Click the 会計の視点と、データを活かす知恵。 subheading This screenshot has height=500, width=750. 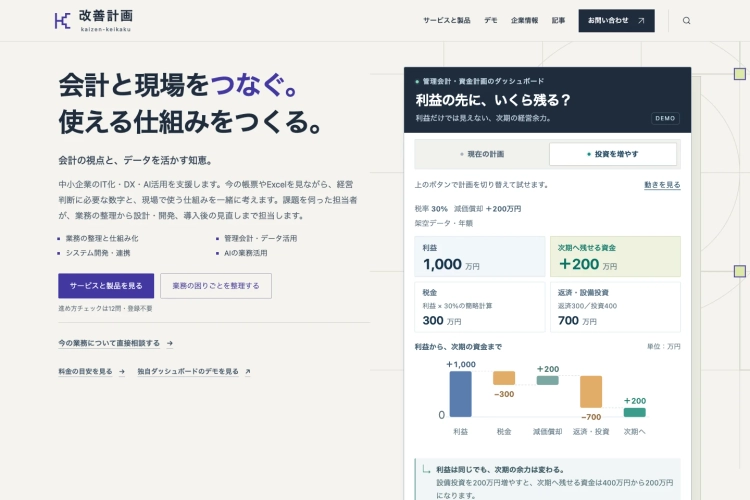(x=135, y=160)
